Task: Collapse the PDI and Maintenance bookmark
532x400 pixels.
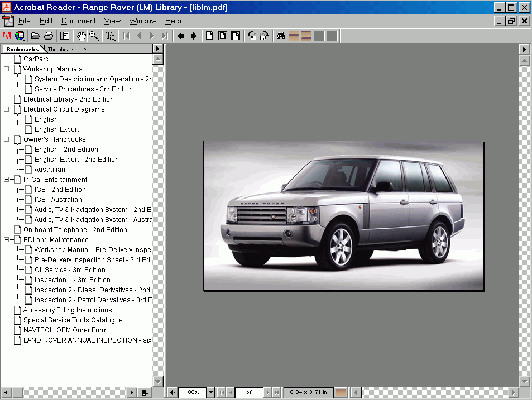Action: (7, 240)
